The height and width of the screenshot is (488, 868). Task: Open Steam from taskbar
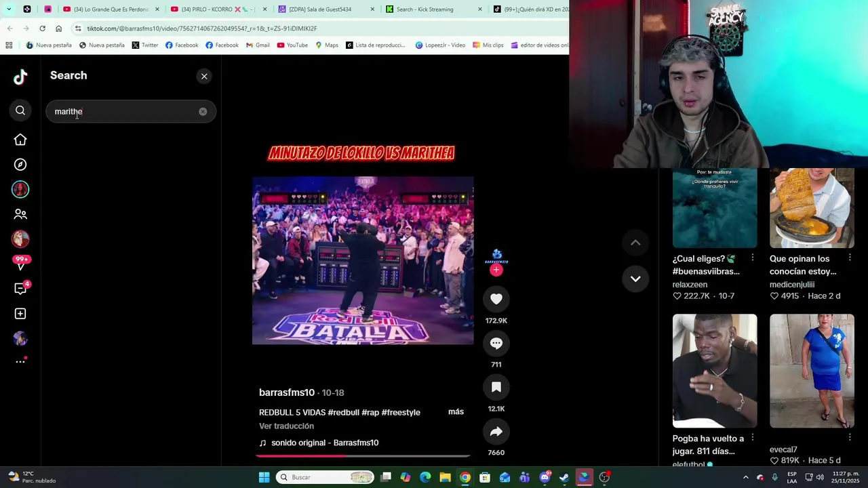pos(564,477)
